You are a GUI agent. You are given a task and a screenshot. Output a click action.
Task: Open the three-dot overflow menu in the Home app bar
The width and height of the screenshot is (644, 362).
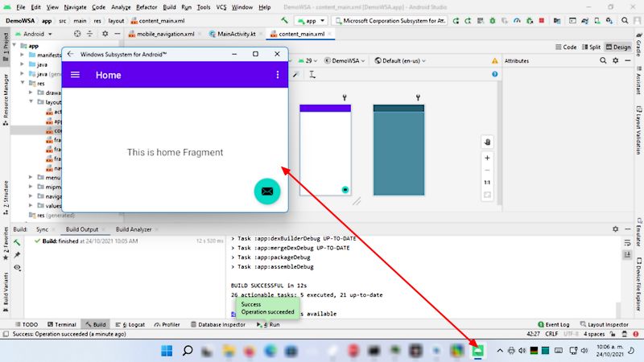point(278,74)
